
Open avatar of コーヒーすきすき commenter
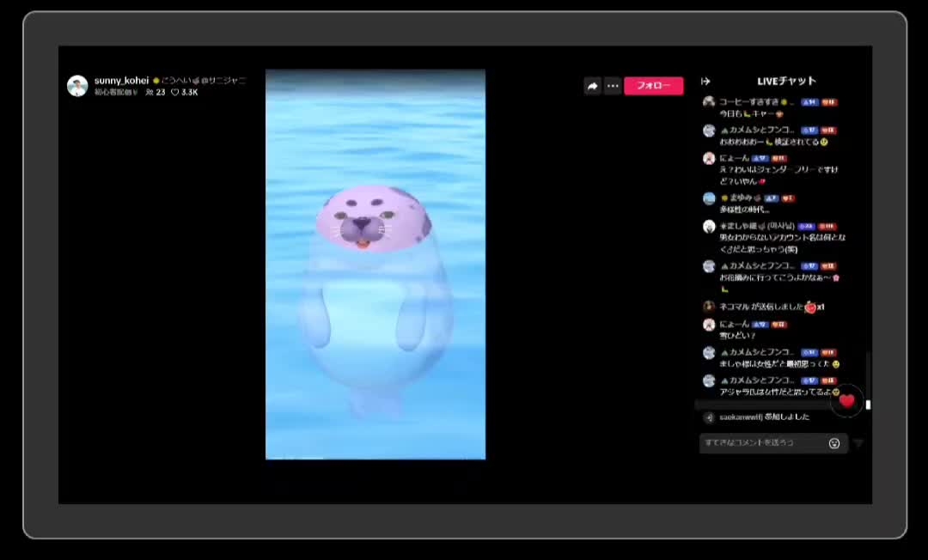709,102
